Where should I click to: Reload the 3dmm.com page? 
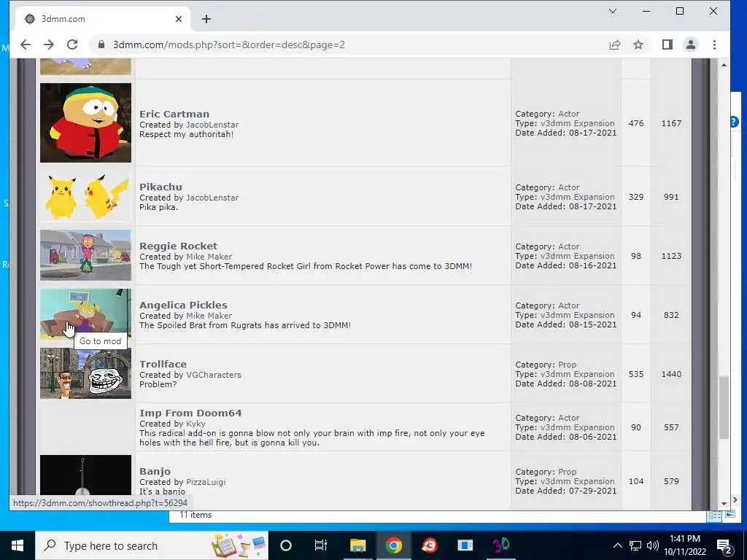tap(72, 44)
